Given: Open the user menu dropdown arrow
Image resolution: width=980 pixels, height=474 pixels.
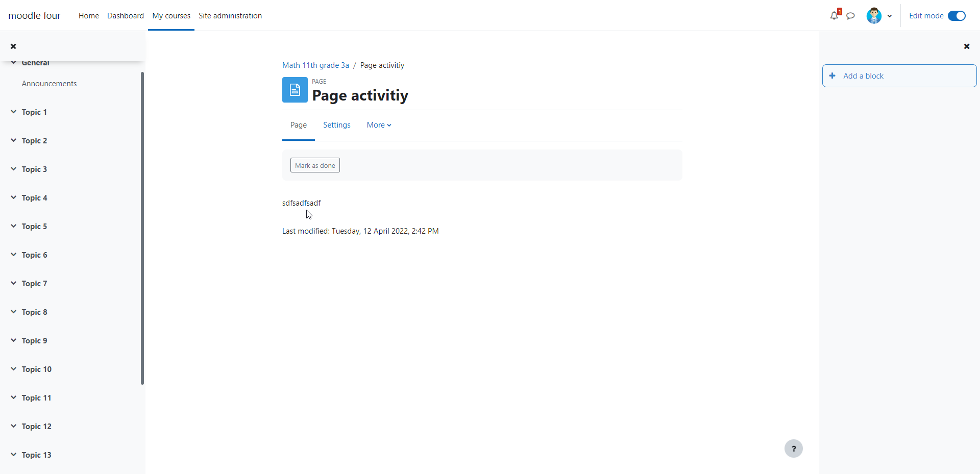Looking at the screenshot, I should click(x=890, y=16).
